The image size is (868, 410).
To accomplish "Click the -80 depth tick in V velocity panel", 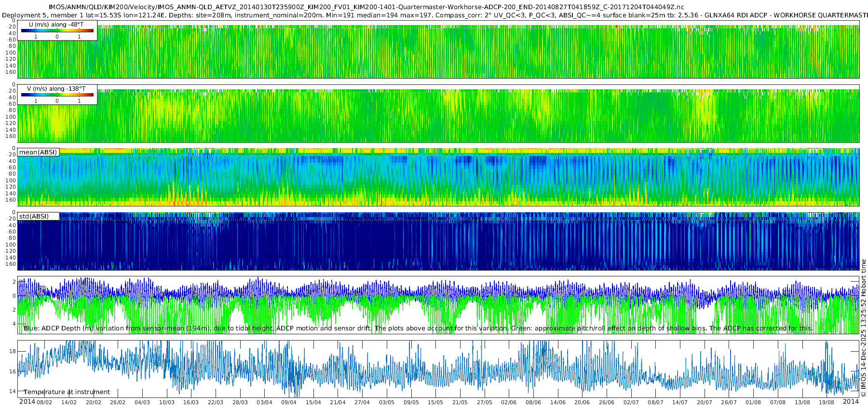I will 12,110.
